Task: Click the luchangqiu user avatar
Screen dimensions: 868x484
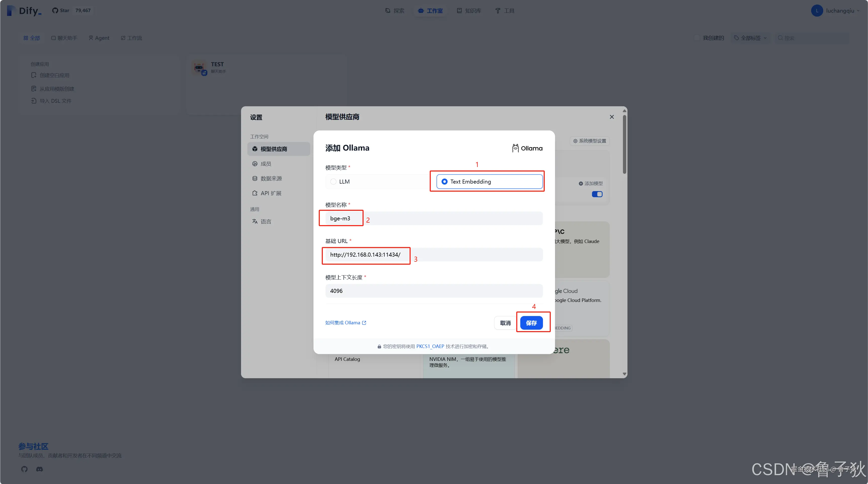Action: (x=817, y=11)
